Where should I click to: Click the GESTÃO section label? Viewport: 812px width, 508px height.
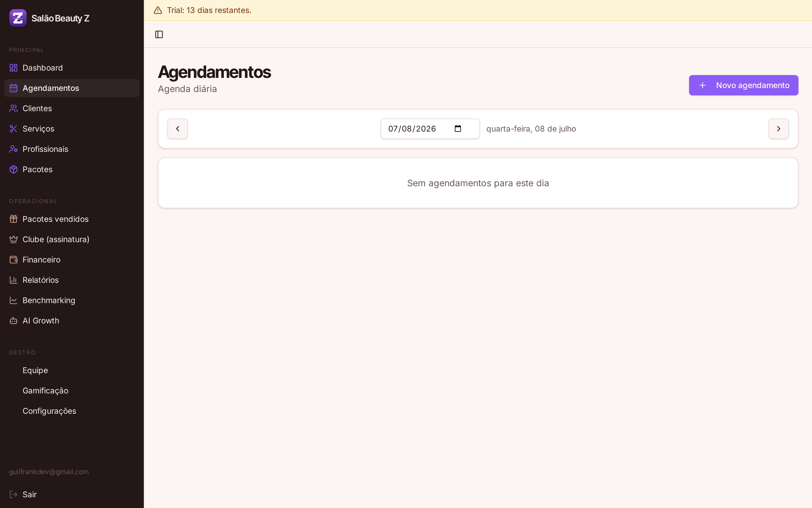(x=22, y=352)
